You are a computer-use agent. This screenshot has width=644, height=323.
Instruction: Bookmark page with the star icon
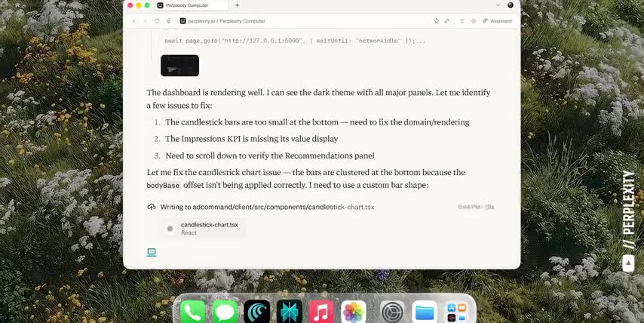point(437,21)
